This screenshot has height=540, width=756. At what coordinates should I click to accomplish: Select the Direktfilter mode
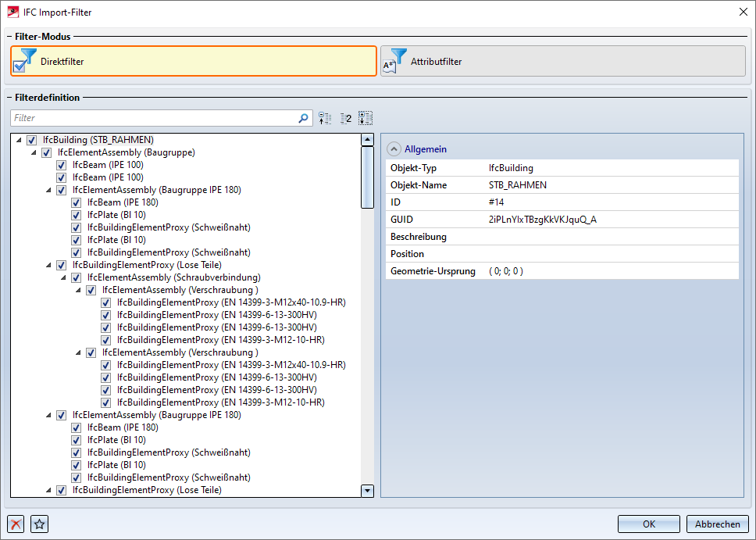tap(194, 61)
